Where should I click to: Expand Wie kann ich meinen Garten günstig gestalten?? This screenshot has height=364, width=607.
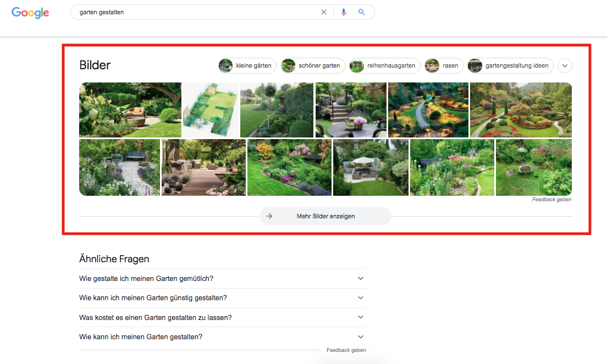point(223,298)
